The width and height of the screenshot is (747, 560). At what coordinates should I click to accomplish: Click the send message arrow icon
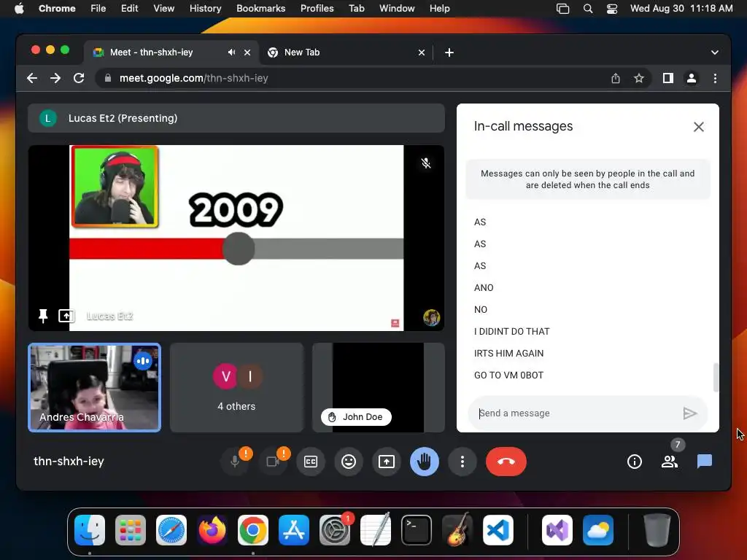690,413
